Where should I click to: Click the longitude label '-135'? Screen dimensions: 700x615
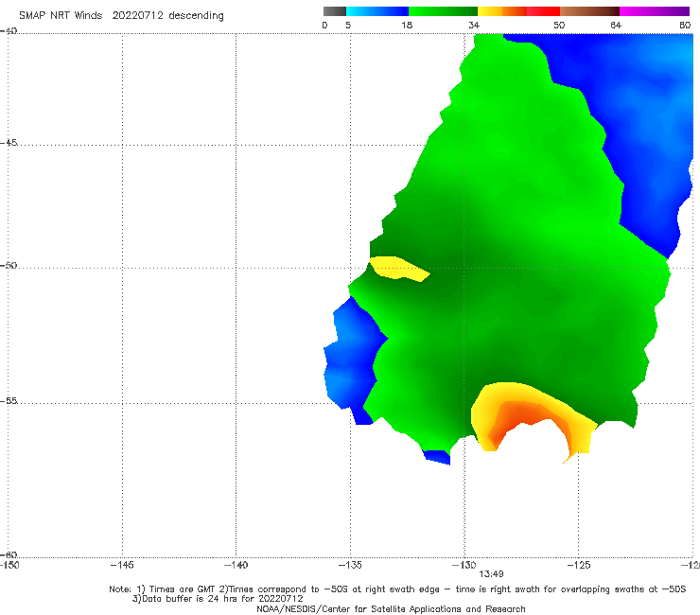point(350,565)
